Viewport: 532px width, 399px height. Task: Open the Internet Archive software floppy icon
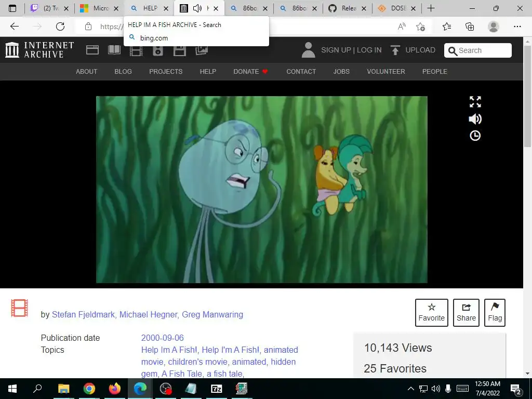coord(179,51)
